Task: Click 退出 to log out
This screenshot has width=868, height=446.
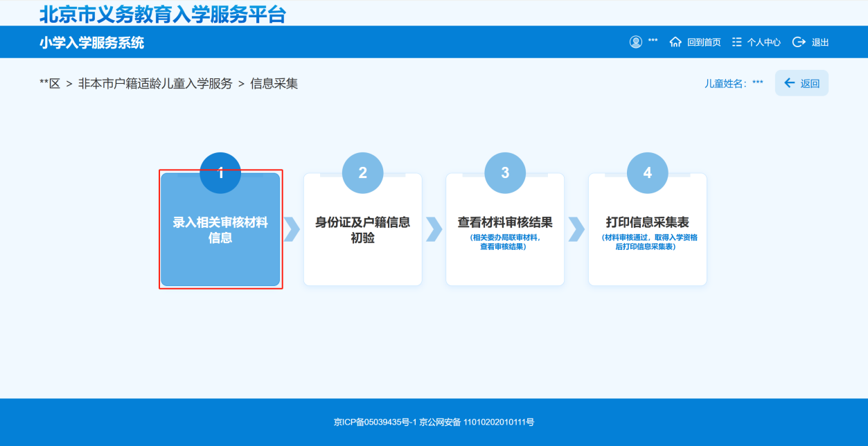Action: click(x=820, y=42)
